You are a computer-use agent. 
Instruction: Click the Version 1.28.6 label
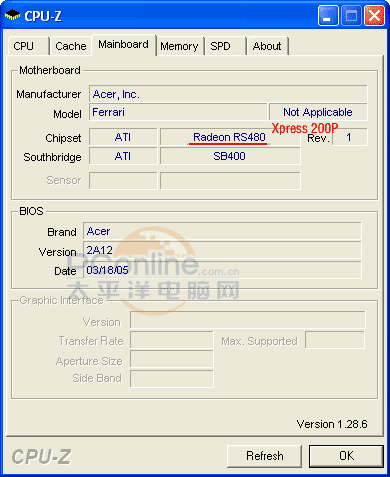[x=332, y=424]
